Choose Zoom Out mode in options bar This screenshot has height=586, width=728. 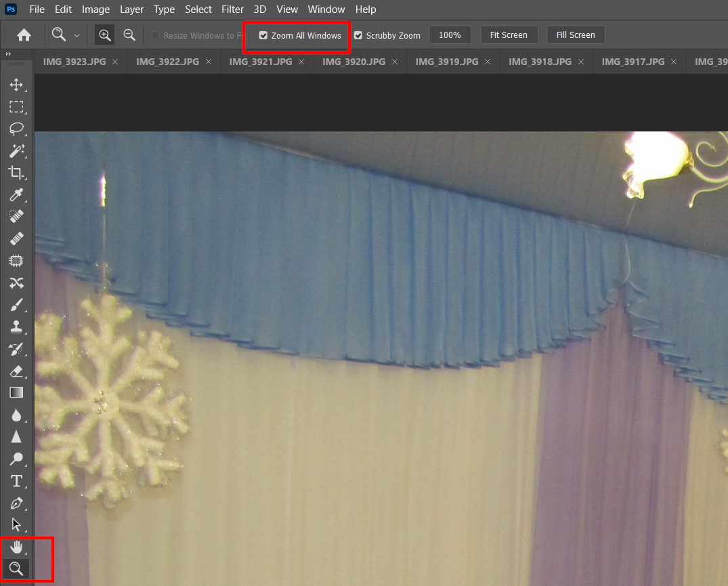tap(129, 35)
